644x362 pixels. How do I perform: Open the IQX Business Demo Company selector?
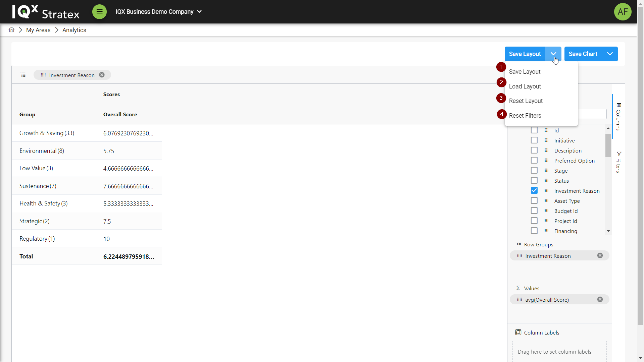tap(158, 12)
